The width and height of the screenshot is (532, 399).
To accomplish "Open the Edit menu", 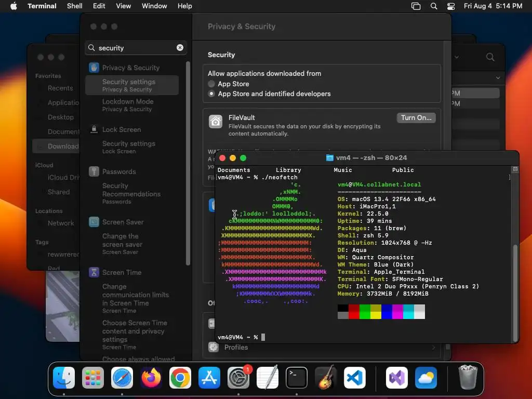I will pos(99,6).
